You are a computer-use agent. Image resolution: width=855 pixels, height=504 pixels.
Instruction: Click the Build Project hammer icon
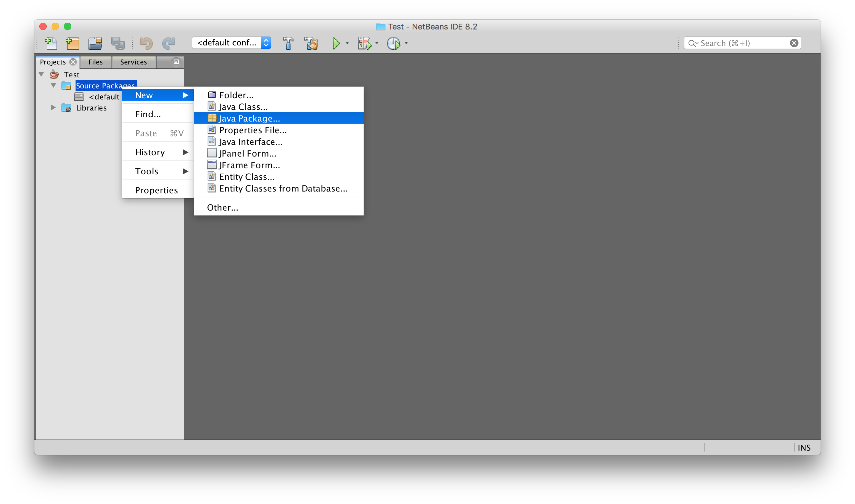(288, 43)
